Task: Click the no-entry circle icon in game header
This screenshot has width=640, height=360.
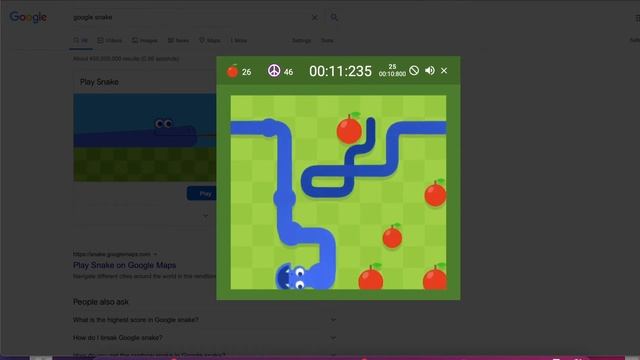Action: pos(414,71)
